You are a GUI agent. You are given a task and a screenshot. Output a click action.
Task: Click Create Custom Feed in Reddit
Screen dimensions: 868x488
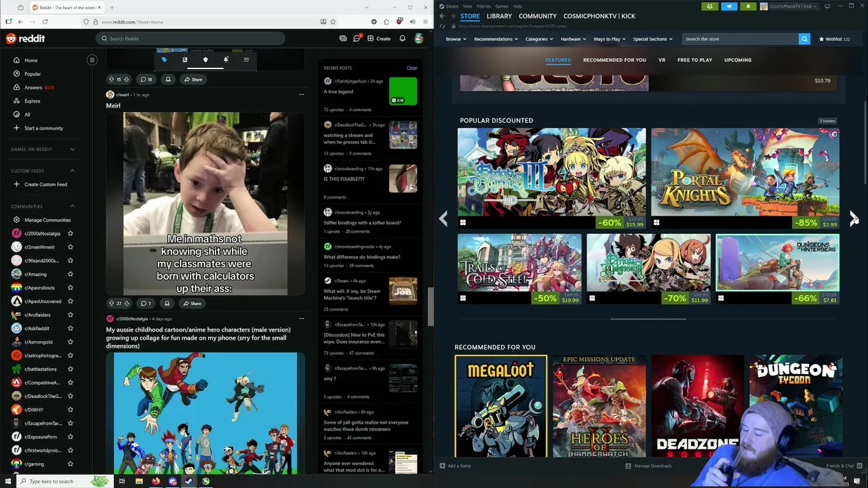(x=41, y=184)
